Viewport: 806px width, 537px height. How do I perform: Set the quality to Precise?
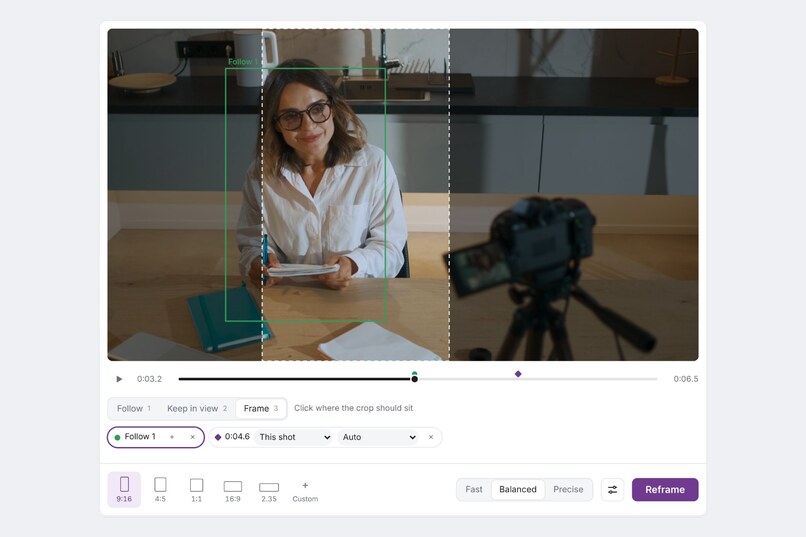click(x=568, y=490)
